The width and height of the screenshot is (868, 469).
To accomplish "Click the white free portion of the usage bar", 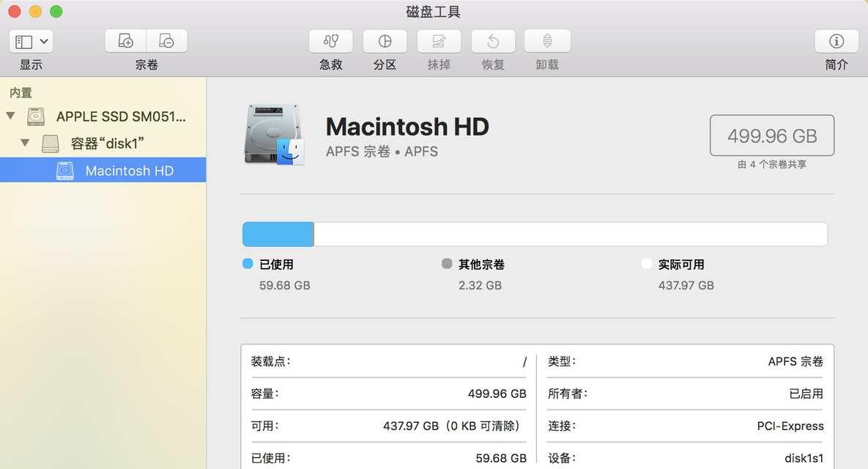I will click(571, 234).
